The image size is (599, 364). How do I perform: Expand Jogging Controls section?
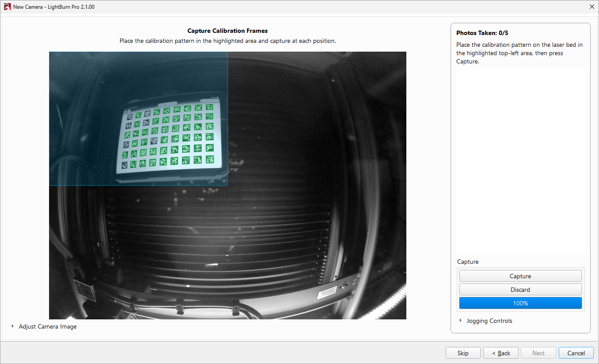coord(485,321)
